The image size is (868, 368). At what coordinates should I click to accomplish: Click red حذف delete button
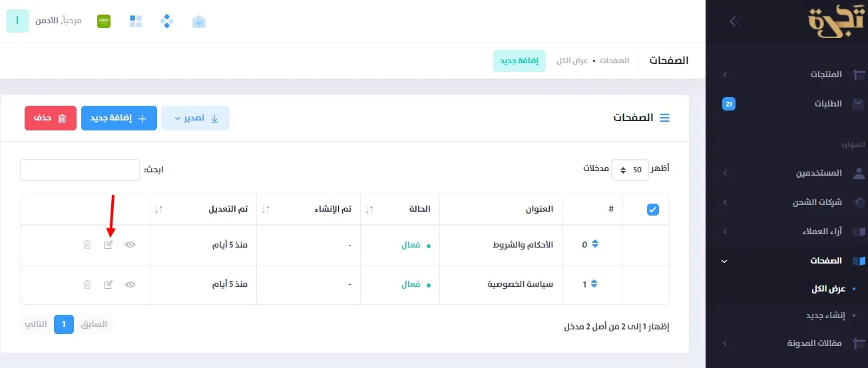(x=51, y=118)
